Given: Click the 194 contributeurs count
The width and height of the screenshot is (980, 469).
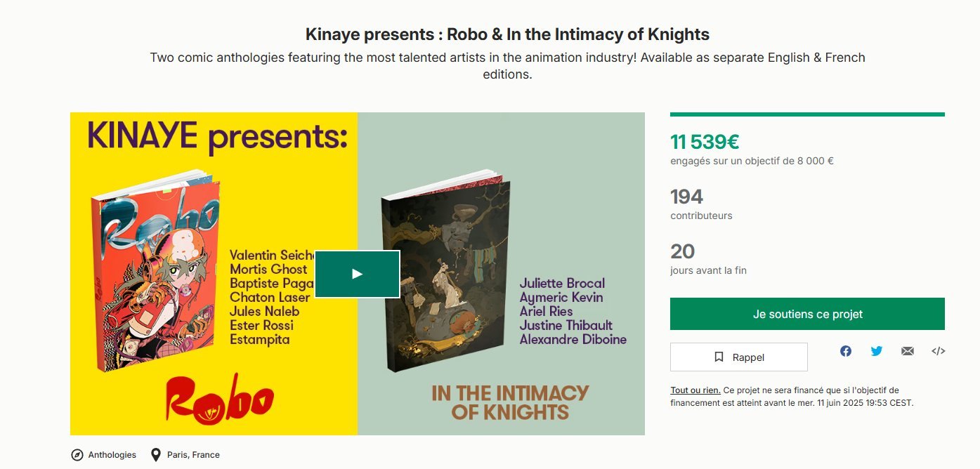Looking at the screenshot, I should 686,197.
